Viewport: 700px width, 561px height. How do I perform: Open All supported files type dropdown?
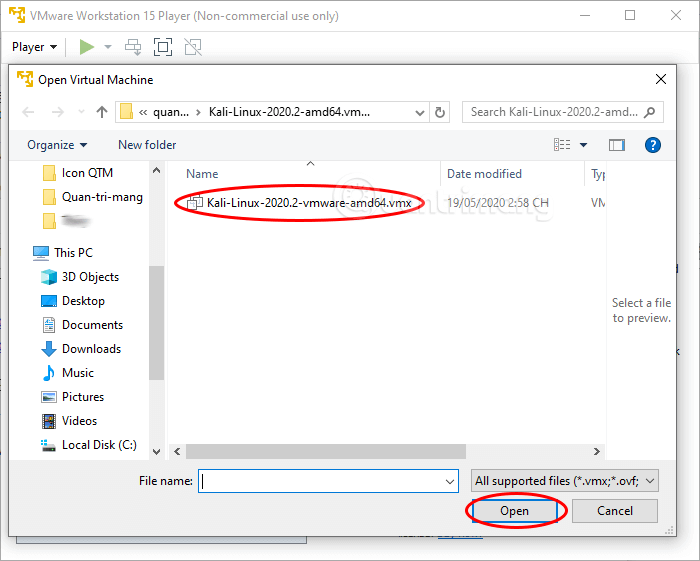565,481
